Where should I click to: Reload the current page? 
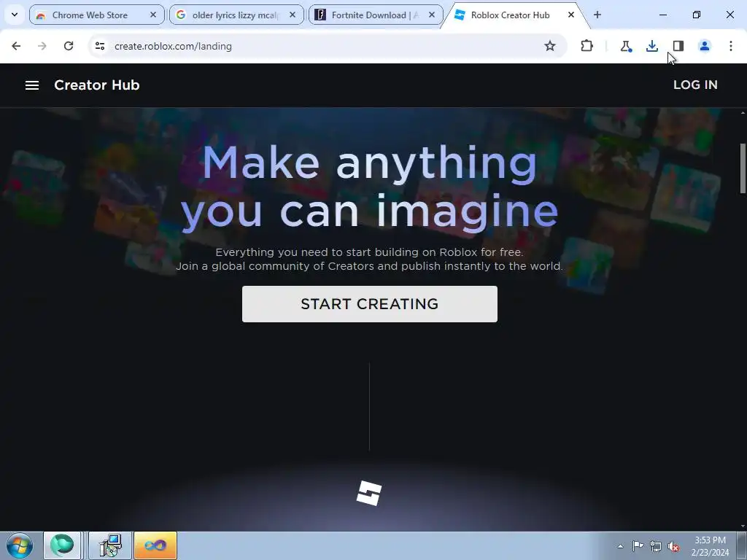(69, 46)
